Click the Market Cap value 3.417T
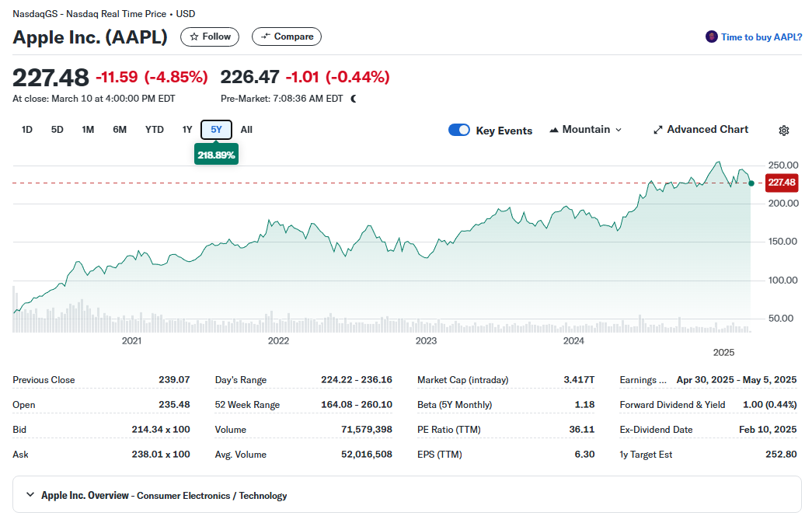 click(x=579, y=380)
